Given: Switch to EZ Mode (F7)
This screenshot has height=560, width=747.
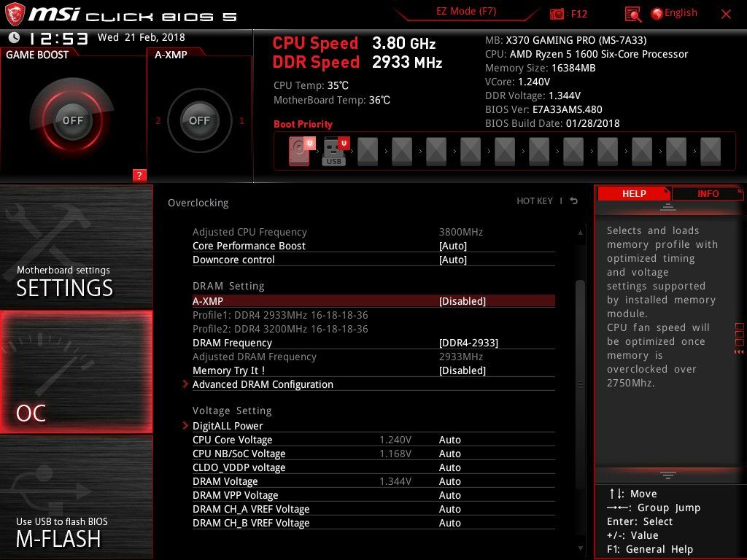Looking at the screenshot, I should point(466,12).
